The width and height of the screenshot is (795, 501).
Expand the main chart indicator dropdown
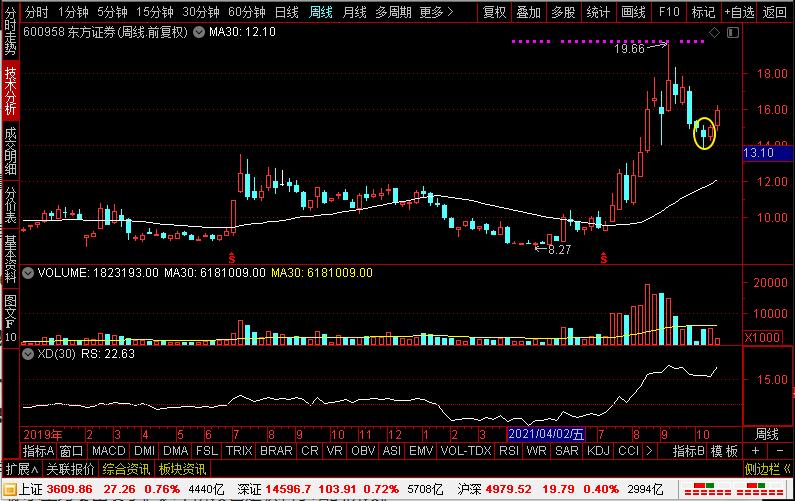click(199, 32)
